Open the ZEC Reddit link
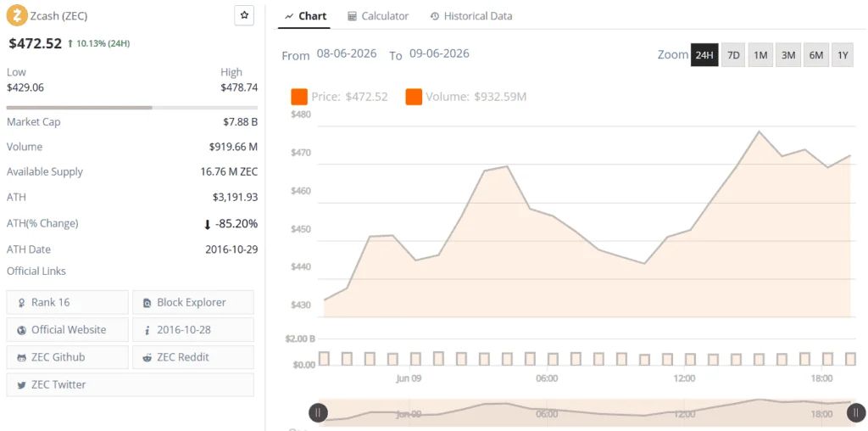868x431 pixels. [x=193, y=357]
